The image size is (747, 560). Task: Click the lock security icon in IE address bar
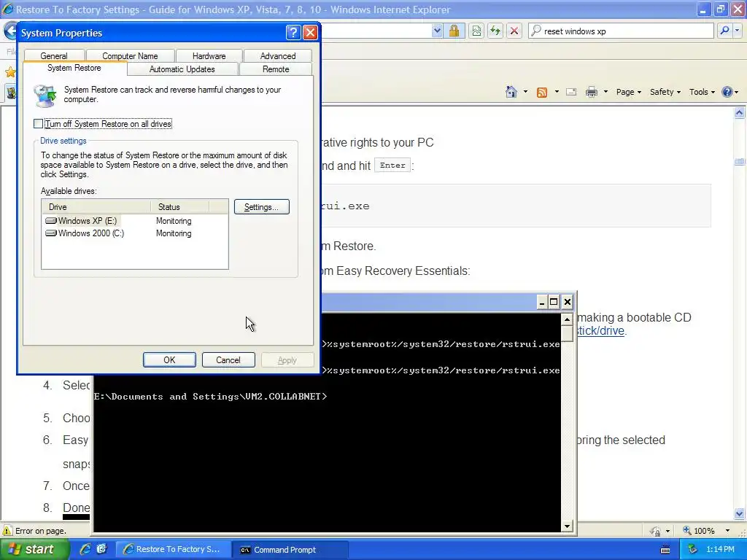(x=454, y=31)
